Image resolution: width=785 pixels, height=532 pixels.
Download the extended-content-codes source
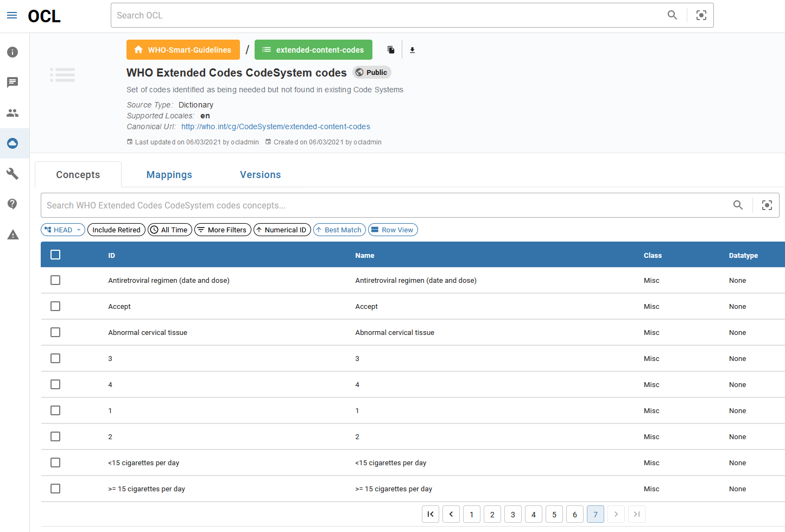(x=412, y=49)
